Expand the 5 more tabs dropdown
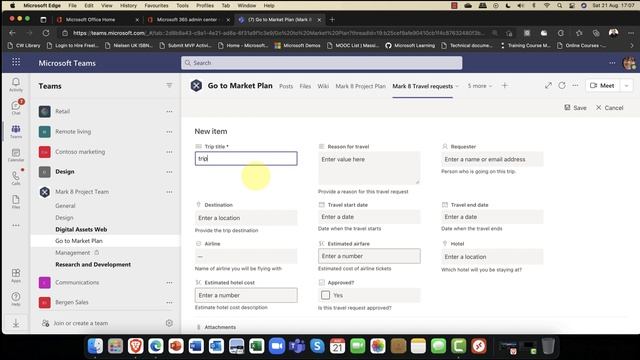The image size is (640, 360). tap(480, 86)
